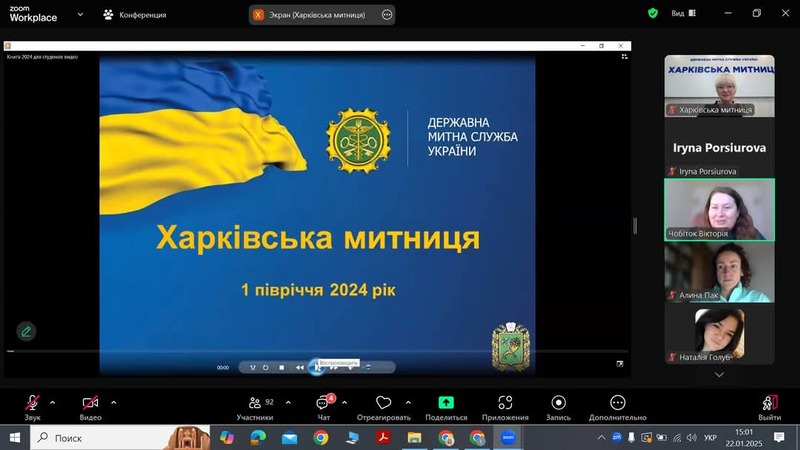Image resolution: width=800 pixels, height=450 pixels.
Task: Open the volume speaker tray icon
Action: click(691, 438)
